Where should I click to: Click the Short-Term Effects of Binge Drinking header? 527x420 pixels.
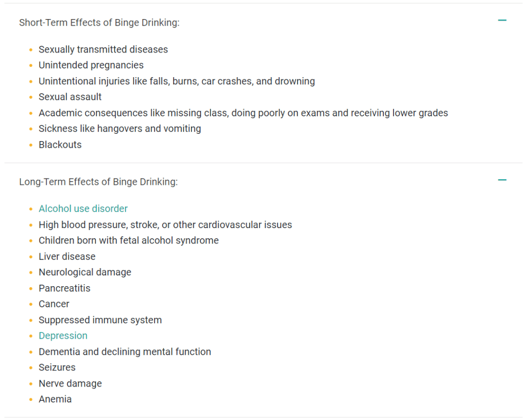[x=99, y=23]
